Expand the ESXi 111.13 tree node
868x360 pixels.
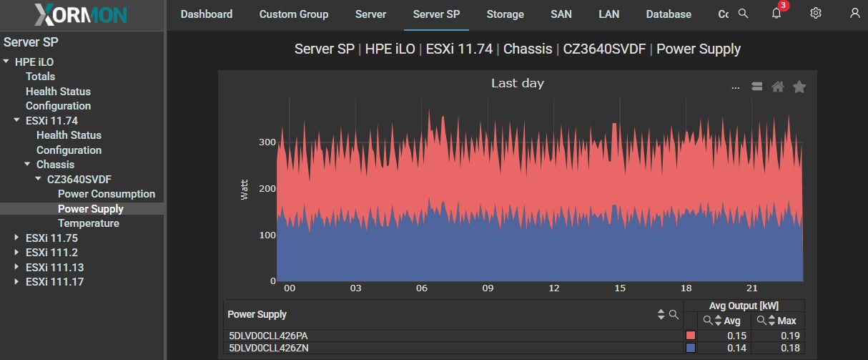17,267
